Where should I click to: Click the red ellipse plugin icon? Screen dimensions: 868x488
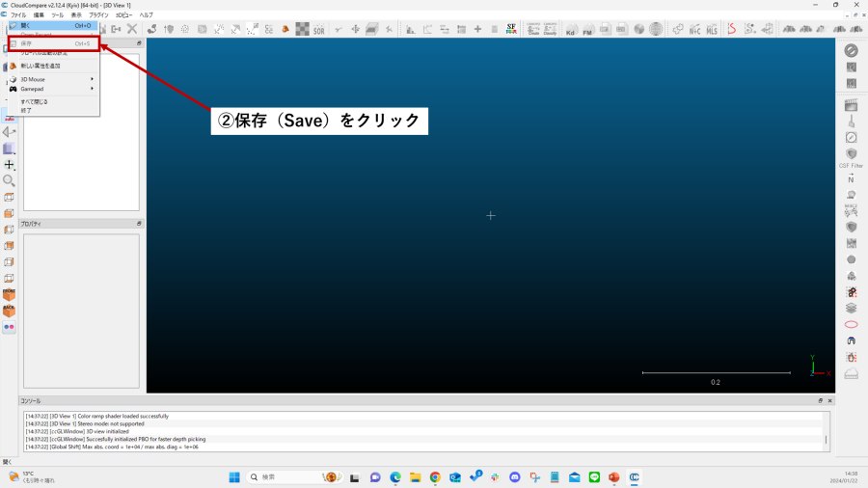pyautogui.click(x=852, y=324)
